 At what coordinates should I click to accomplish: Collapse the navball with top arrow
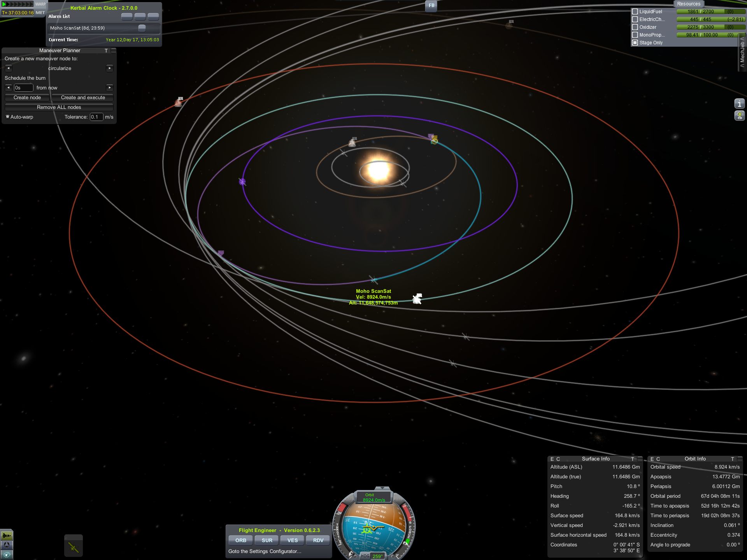pos(382,488)
